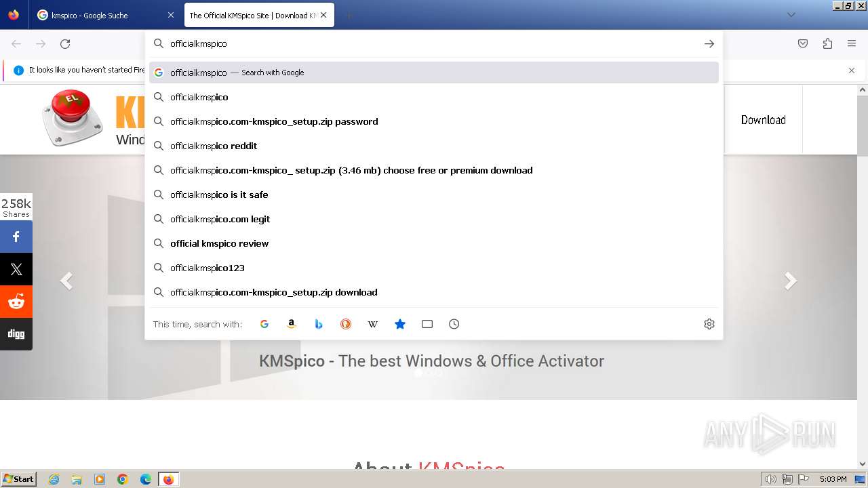The image size is (868, 488).
Task: Share page on Digg
Action: pyautogui.click(x=16, y=334)
